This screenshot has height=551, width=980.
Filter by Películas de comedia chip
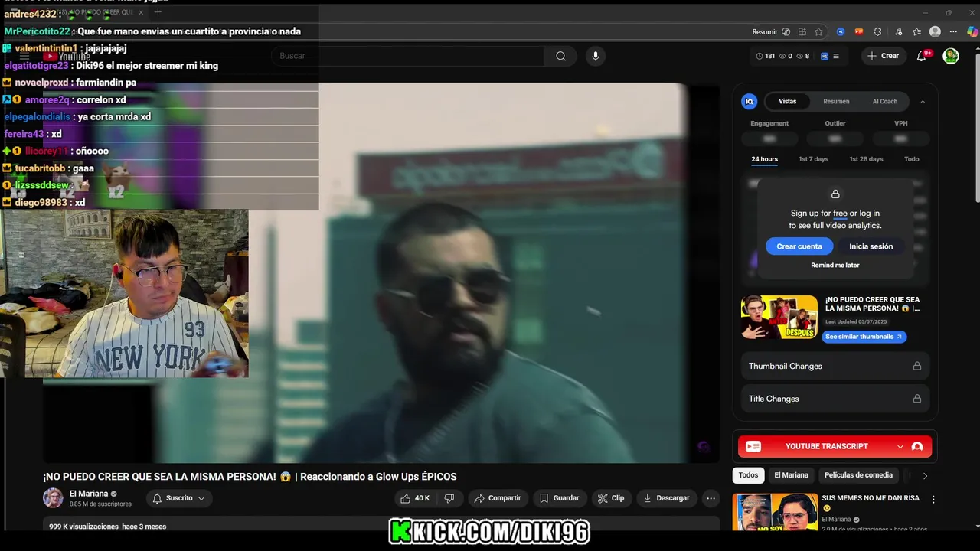click(x=858, y=475)
